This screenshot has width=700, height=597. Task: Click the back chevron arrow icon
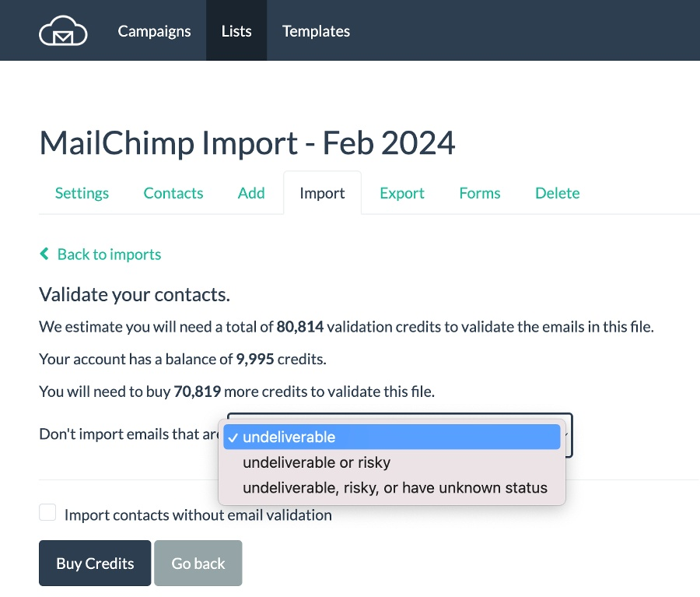pos(44,254)
